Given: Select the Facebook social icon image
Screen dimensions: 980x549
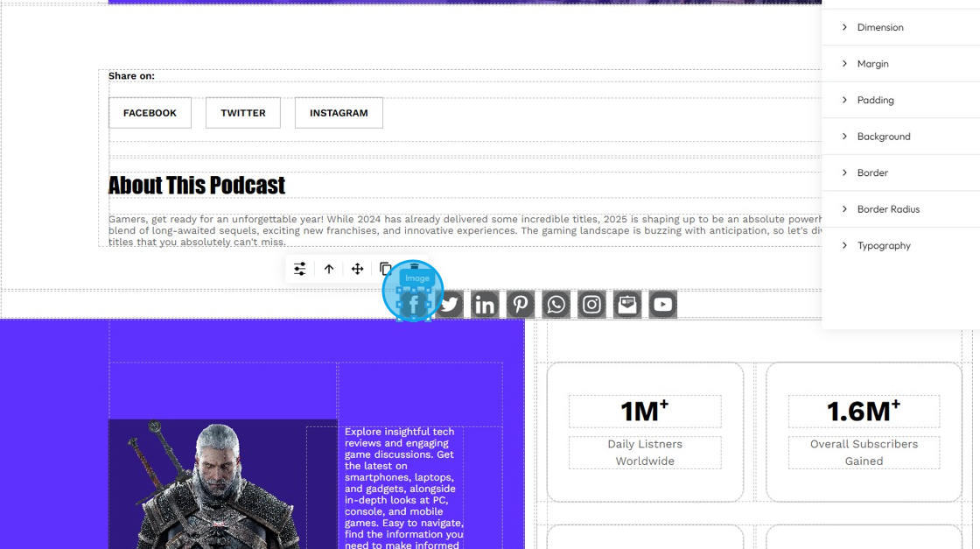Looking at the screenshot, I should tap(413, 305).
